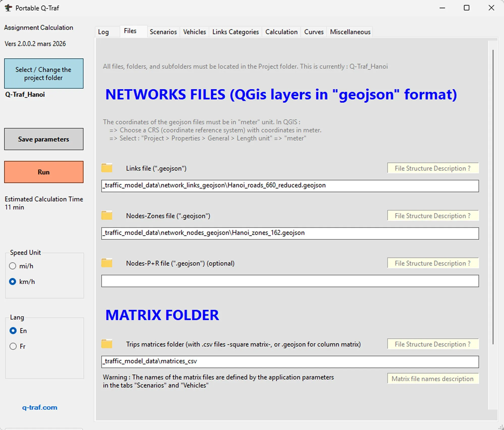Click the Run button
Viewport: 504px width, 430px height.
[43, 172]
